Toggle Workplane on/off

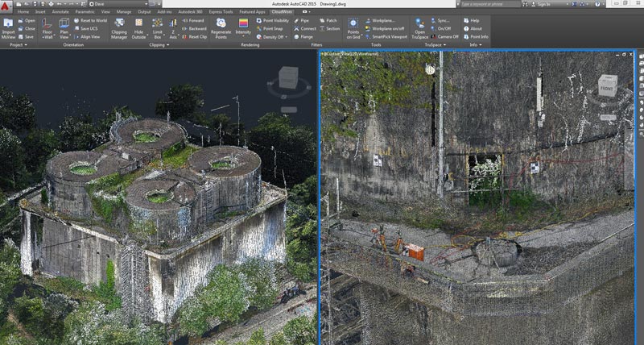(x=386, y=28)
